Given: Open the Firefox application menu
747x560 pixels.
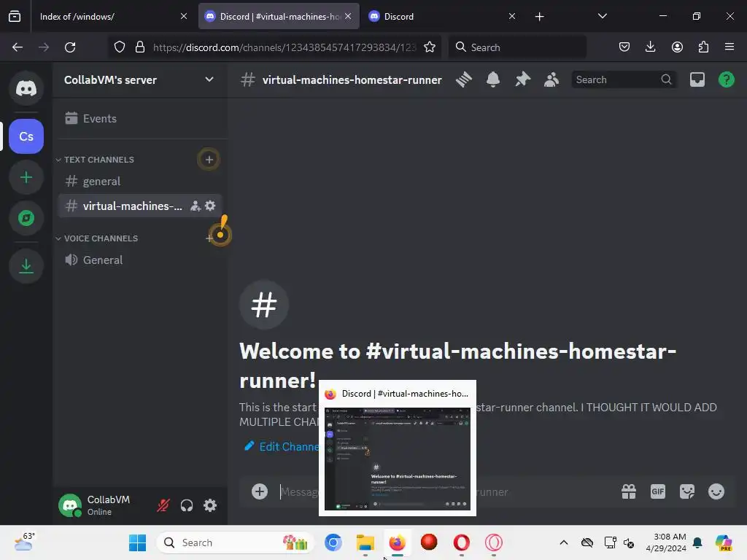Looking at the screenshot, I should click(729, 47).
